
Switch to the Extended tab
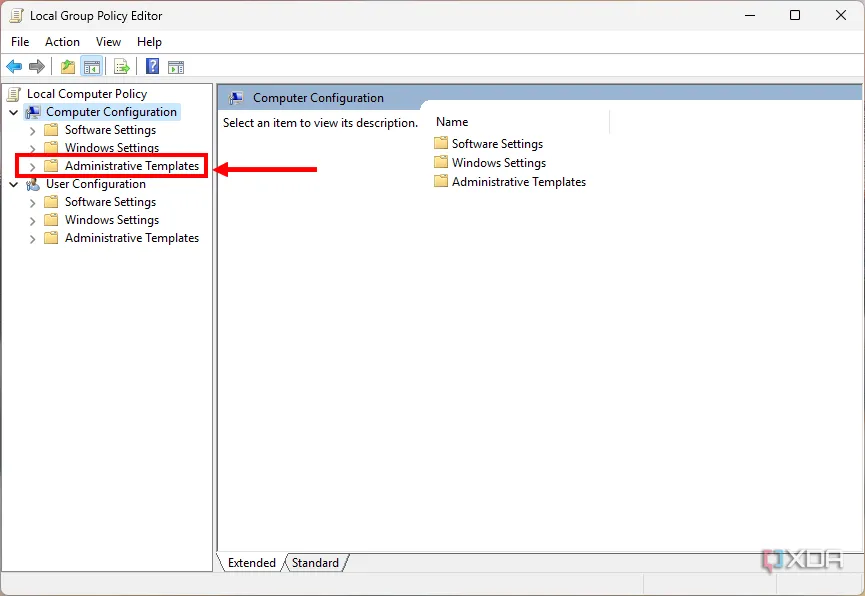(252, 563)
